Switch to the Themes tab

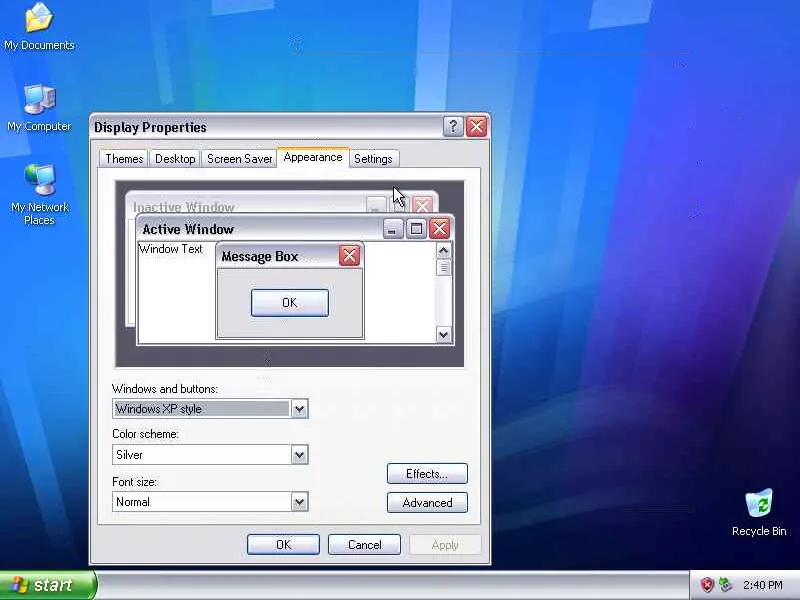[x=124, y=159]
